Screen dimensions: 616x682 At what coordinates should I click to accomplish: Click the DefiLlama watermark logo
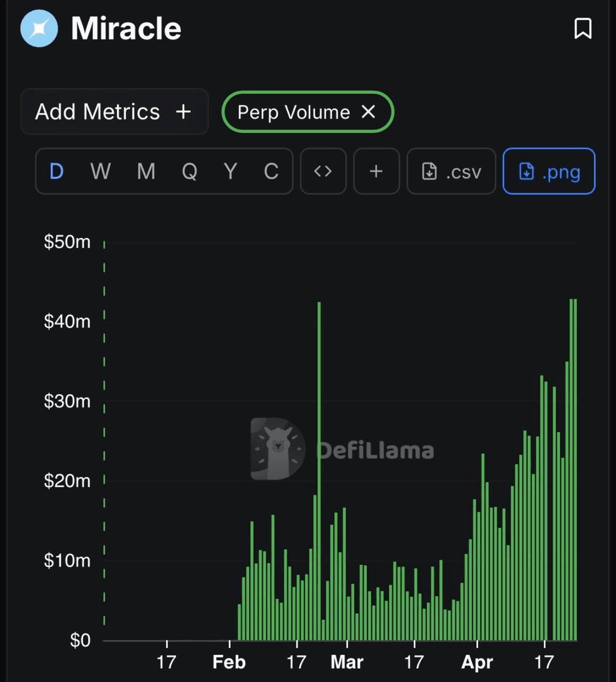(278, 449)
